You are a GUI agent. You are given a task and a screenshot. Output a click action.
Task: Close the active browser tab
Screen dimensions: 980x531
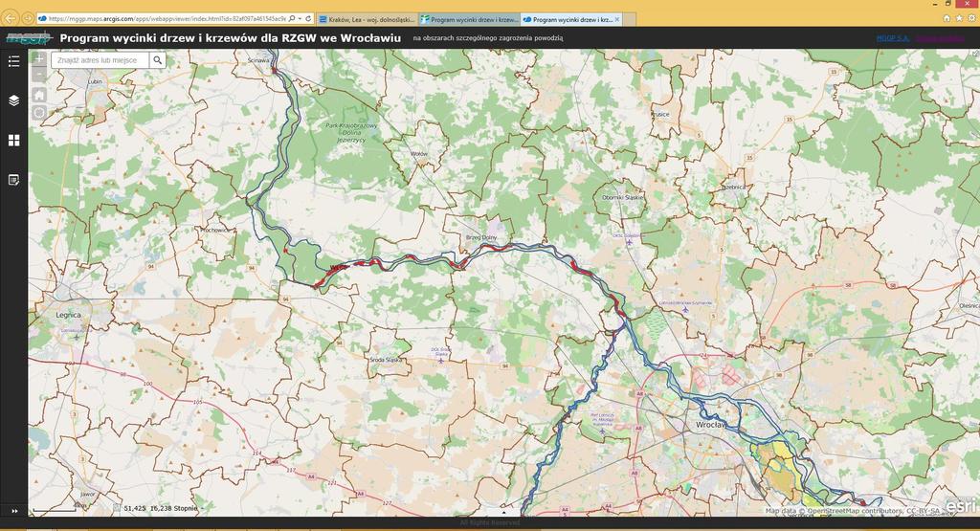[x=617, y=19]
